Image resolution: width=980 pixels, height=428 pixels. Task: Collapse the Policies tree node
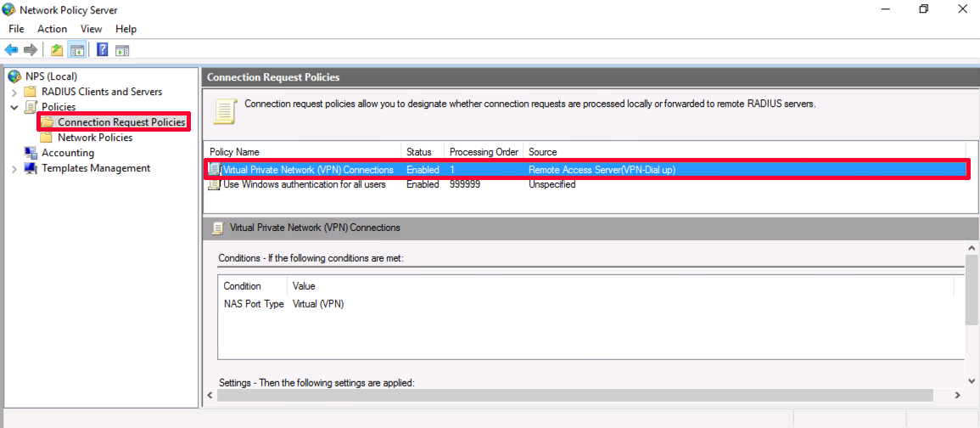[14, 107]
